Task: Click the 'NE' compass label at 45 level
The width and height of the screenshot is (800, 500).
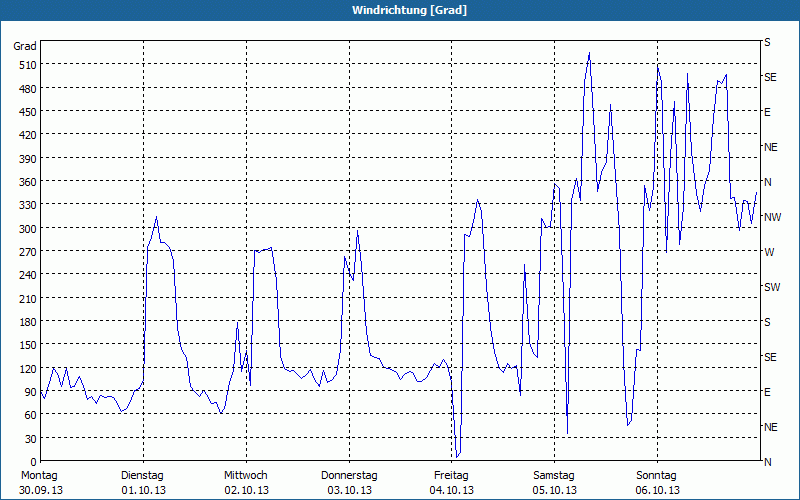Action: coord(771,427)
